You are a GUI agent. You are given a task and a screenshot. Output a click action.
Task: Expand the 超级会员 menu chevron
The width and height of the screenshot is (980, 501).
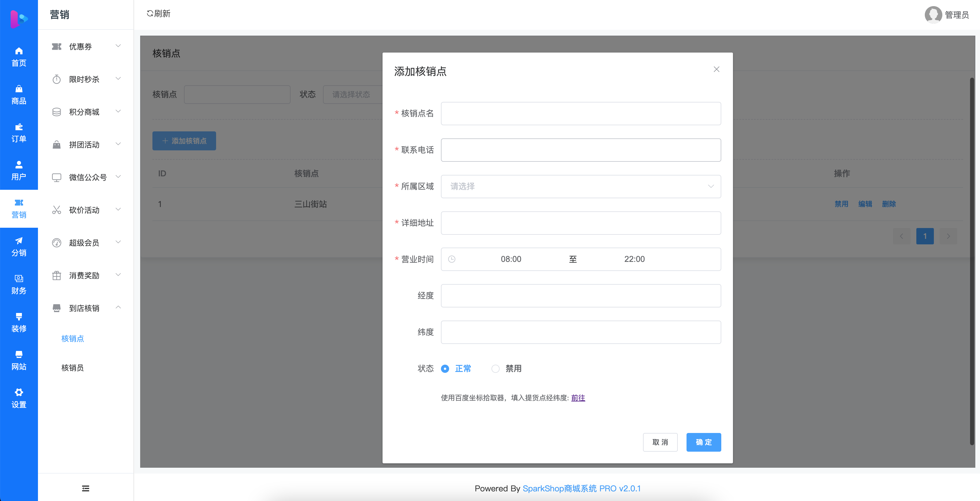[x=118, y=242]
